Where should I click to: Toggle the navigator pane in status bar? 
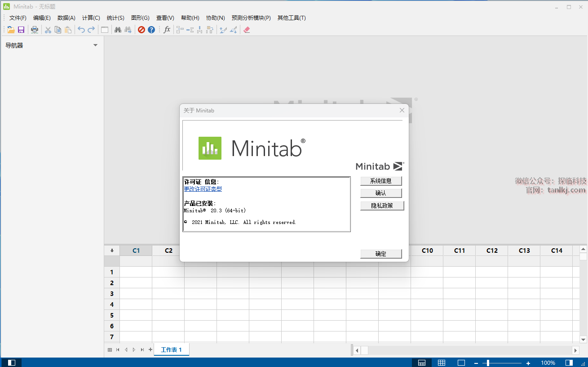click(12, 363)
